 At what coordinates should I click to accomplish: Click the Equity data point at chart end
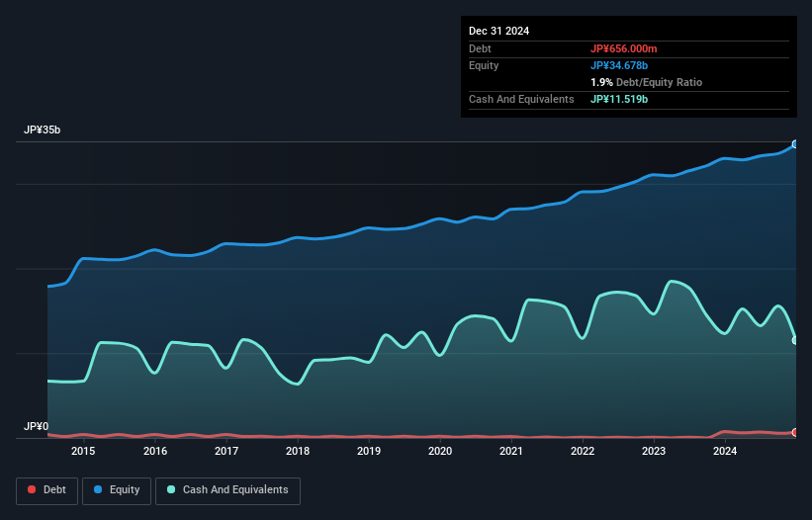[795, 144]
